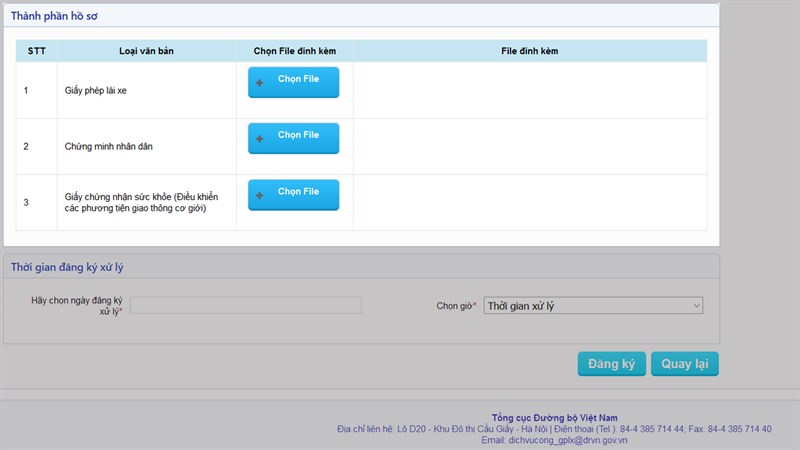The height and width of the screenshot is (450, 800).
Task: Click the STT column header
Action: pos(36,50)
